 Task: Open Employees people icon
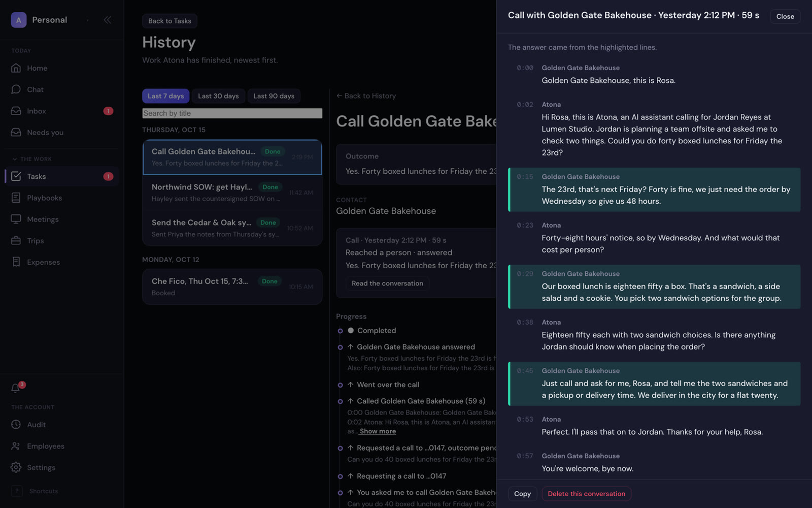16,446
